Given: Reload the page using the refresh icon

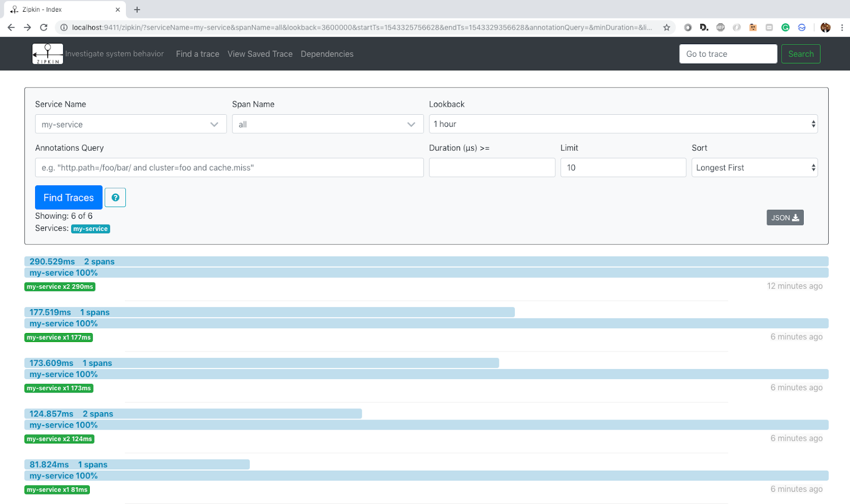Looking at the screenshot, I should click(44, 27).
